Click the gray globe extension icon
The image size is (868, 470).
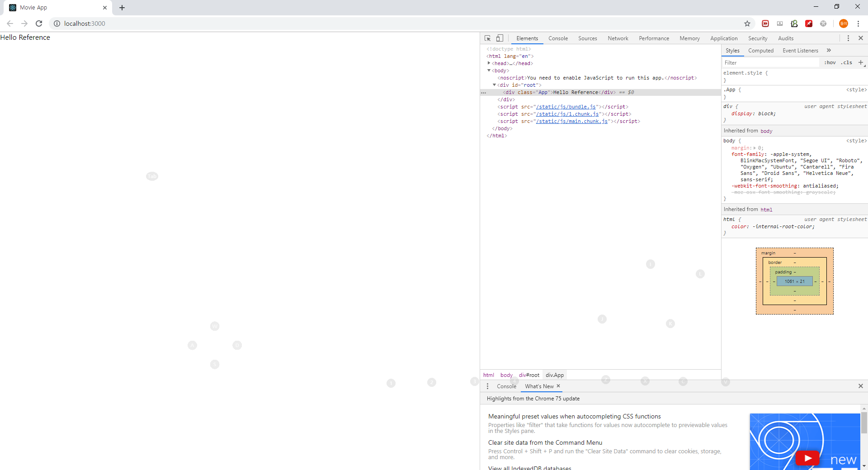pyautogui.click(x=823, y=23)
